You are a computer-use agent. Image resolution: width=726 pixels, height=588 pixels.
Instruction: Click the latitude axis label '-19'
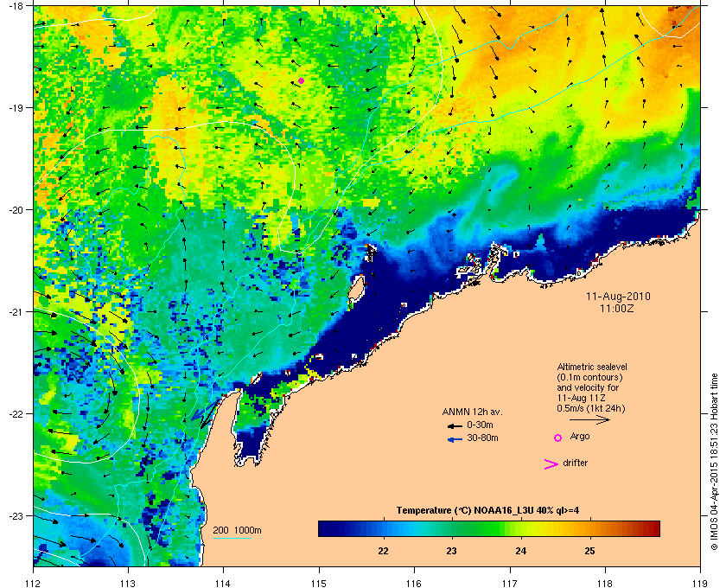coord(16,108)
